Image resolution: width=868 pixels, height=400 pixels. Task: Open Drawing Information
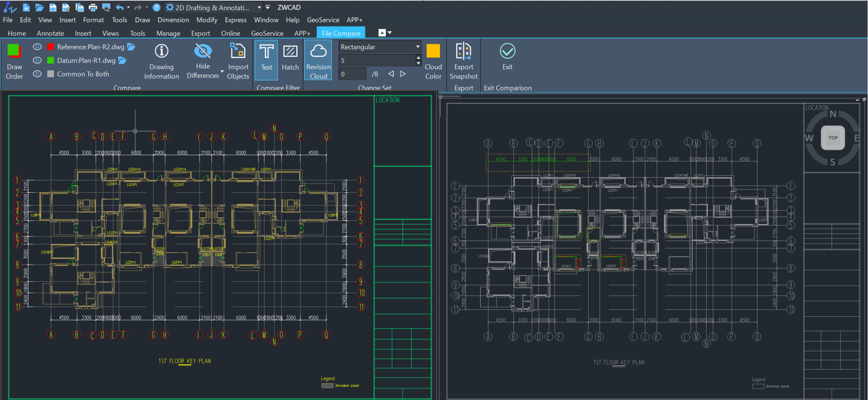pyautogui.click(x=161, y=61)
